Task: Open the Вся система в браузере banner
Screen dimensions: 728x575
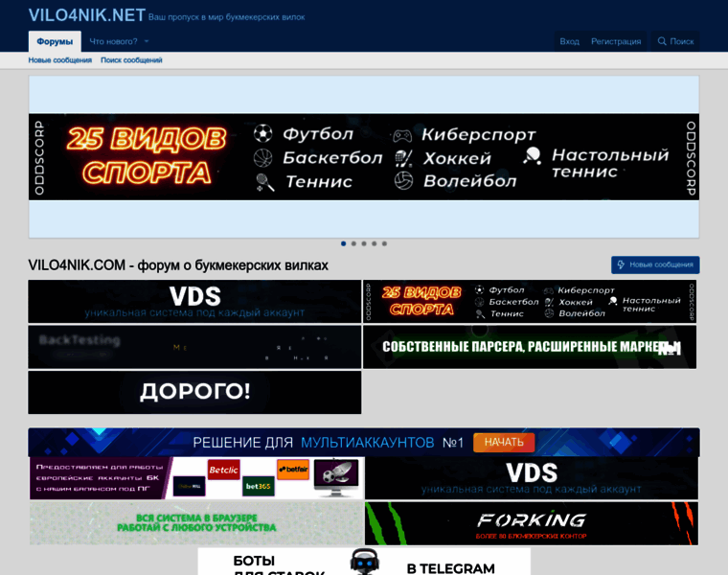Action: coord(197,523)
